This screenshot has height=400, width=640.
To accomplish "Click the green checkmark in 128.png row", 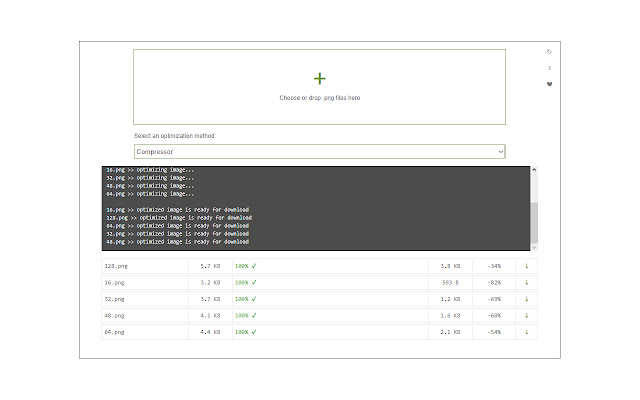I will click(254, 266).
